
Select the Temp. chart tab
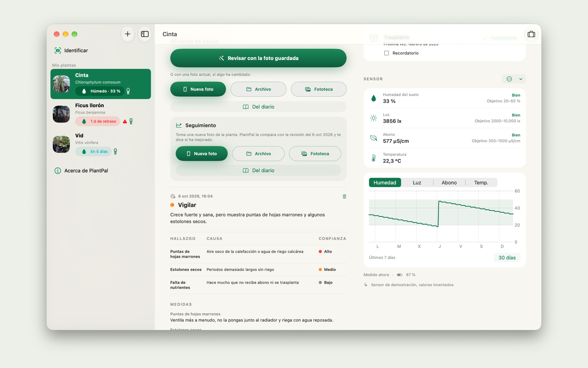tap(481, 183)
